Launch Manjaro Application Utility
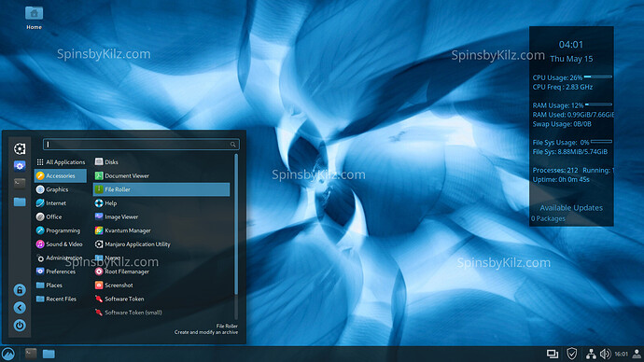The height and width of the screenshot is (362, 644). pyautogui.click(x=161, y=244)
